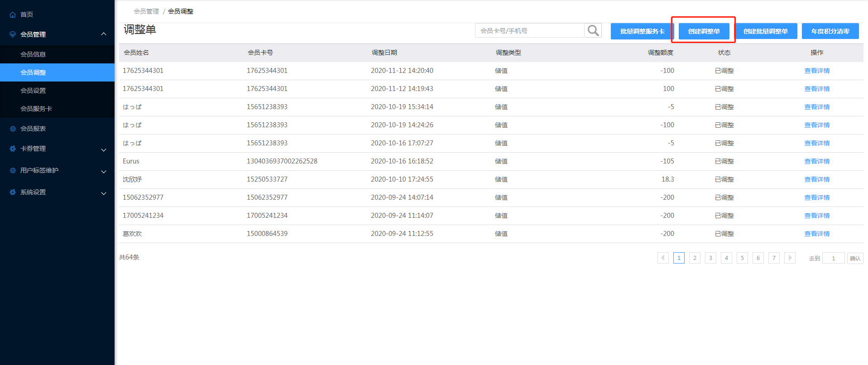Click the 系统设置 gear icon

13,192
